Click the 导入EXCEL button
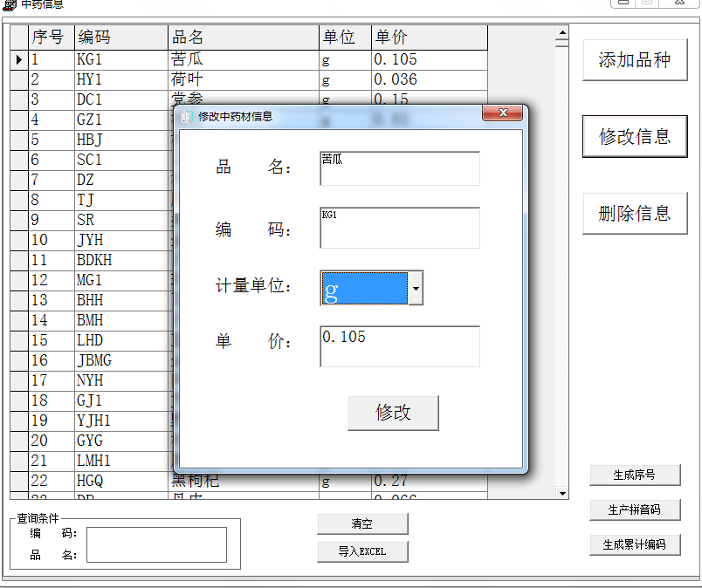This screenshot has width=702, height=588. (362, 551)
